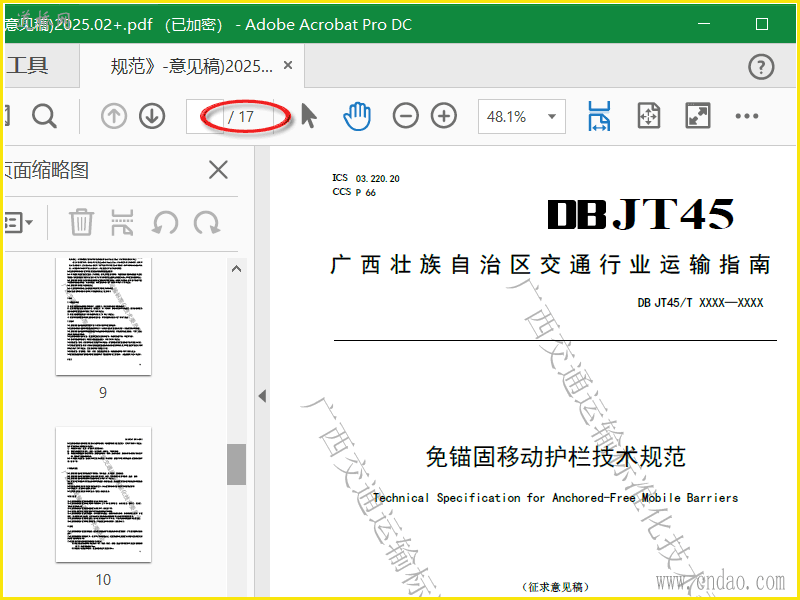The width and height of the screenshot is (800, 600).
Task: Rotate pages counterclockwise
Action: 165,223
